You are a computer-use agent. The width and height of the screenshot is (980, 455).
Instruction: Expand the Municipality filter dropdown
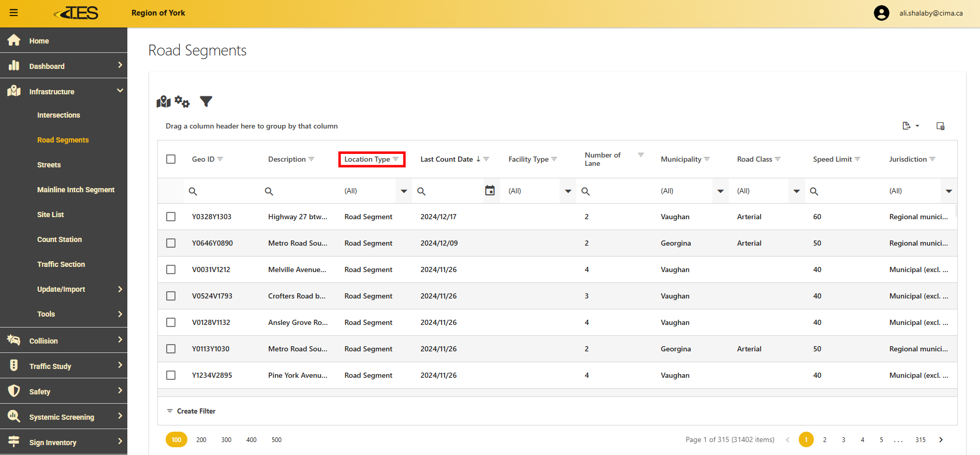pos(720,191)
